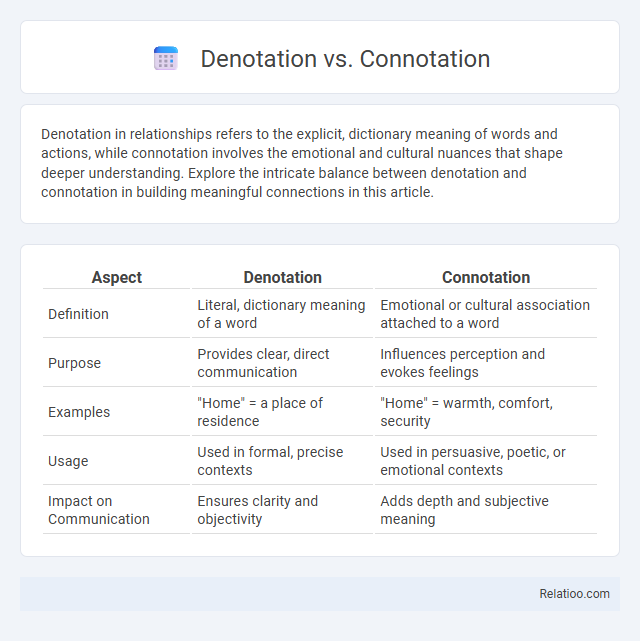Click the cell 'Used in formal, precise contexts'
640x641 pixels.
(x=282, y=461)
